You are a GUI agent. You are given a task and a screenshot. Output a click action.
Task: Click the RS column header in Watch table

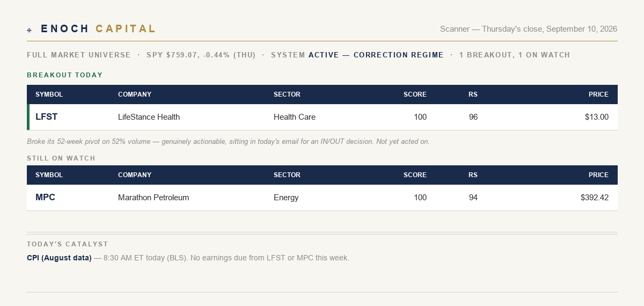[x=473, y=175]
